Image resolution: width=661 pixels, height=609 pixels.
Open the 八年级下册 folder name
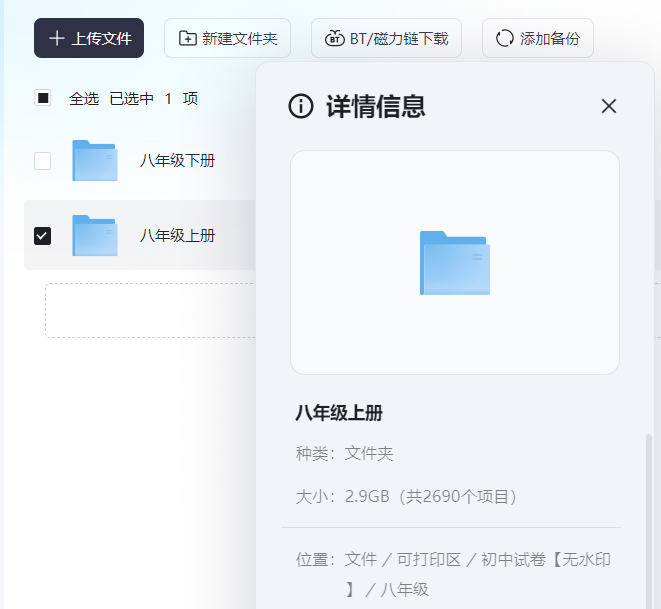pos(177,161)
